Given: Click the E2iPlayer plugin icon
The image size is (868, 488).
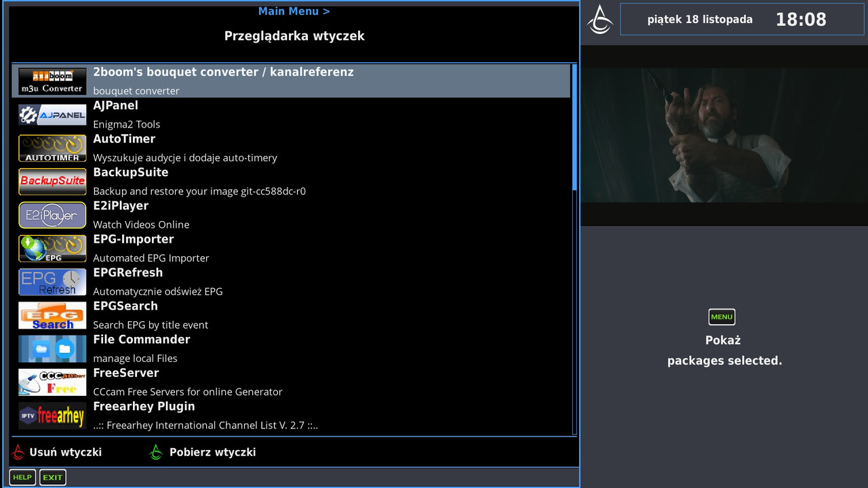Looking at the screenshot, I should pos(52,215).
